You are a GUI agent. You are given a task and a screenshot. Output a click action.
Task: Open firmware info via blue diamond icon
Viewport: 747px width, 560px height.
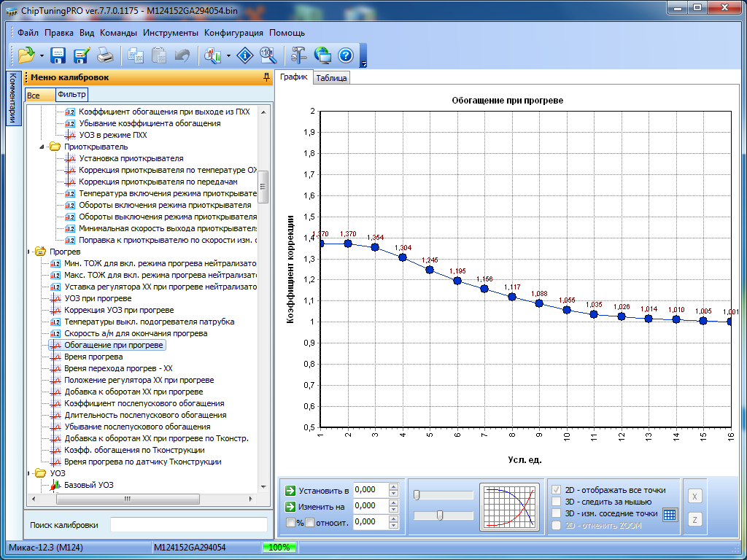click(x=246, y=55)
